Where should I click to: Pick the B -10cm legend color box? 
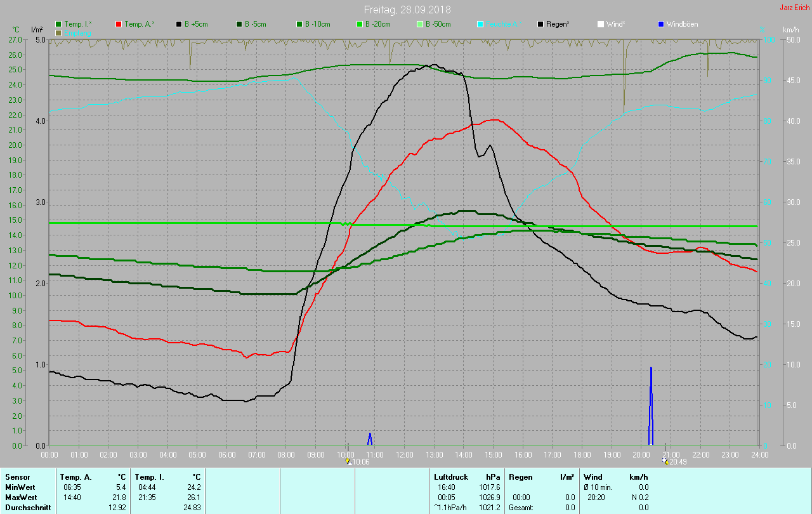point(299,24)
